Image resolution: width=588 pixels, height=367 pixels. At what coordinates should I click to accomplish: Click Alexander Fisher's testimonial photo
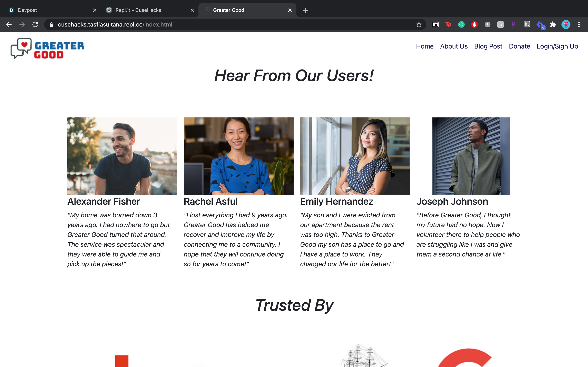(122, 156)
